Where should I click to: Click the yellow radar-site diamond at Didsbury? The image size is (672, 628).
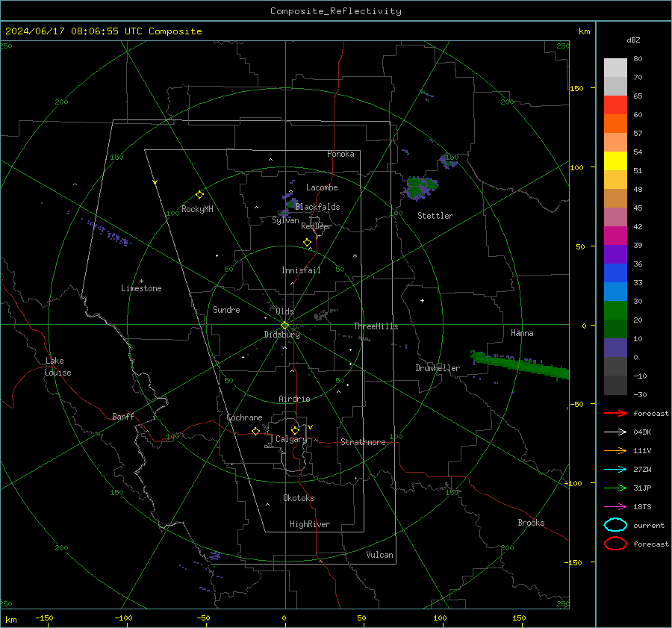284,326
